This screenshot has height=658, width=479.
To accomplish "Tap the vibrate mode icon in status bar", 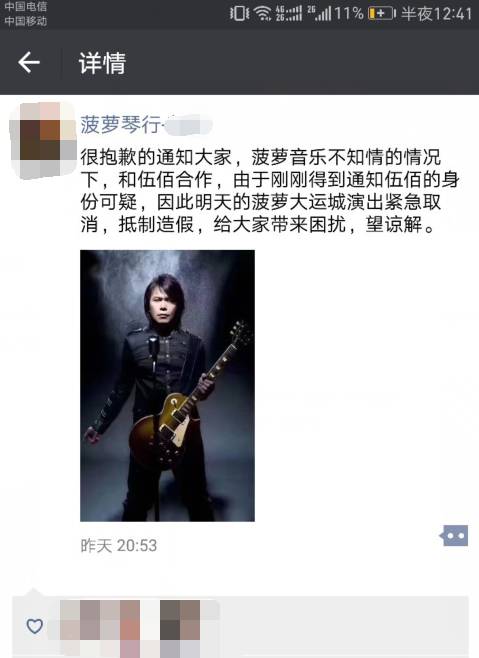I will coord(239,13).
